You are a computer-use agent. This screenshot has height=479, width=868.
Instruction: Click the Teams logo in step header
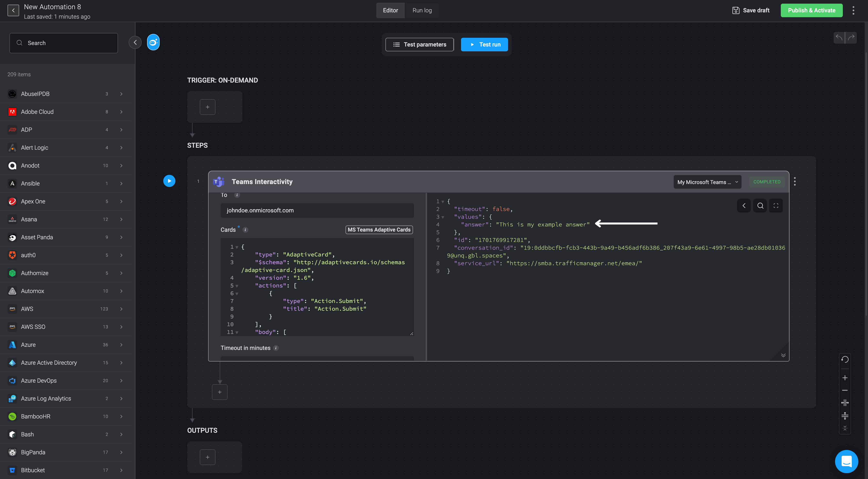tap(219, 182)
